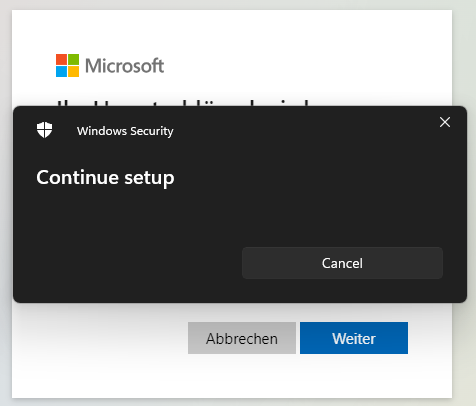Click the Microsoft wordmark text
The image size is (476, 406).
pyautogui.click(x=124, y=66)
